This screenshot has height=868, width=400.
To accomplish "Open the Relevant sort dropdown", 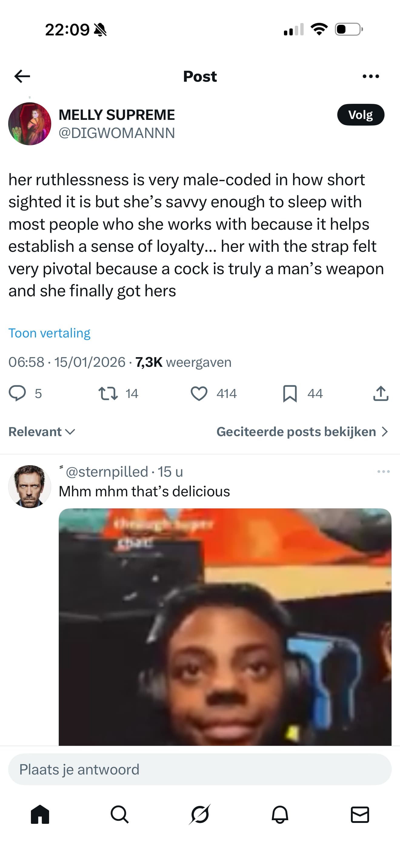I will (x=42, y=432).
